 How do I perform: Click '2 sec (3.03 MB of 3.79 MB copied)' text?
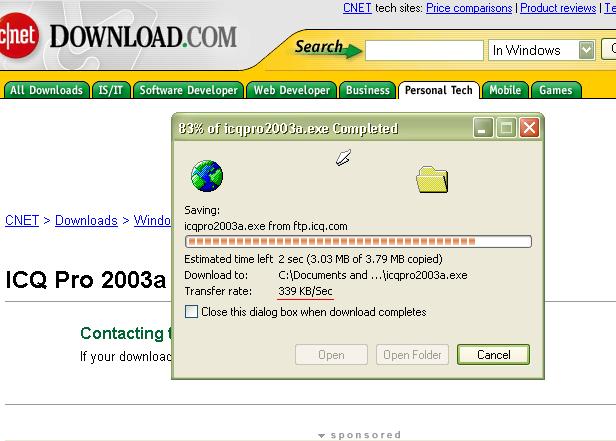(x=361, y=259)
